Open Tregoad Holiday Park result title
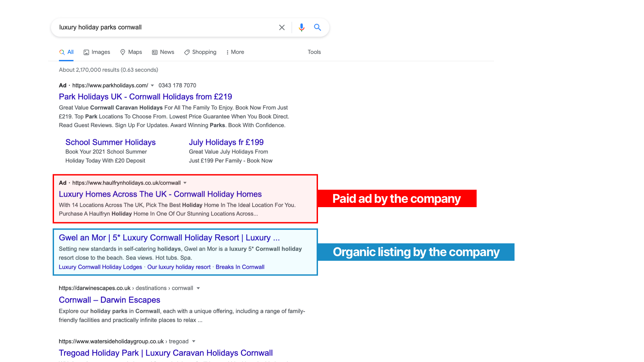 click(x=166, y=353)
